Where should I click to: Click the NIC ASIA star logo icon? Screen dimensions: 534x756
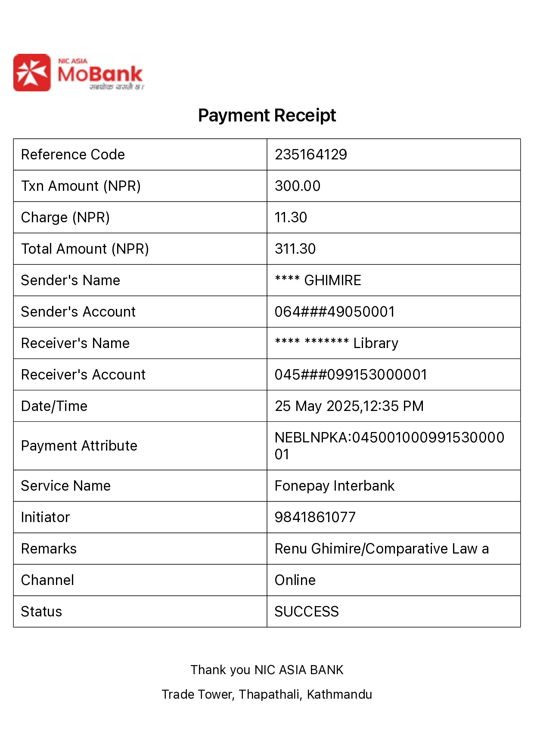point(32,72)
